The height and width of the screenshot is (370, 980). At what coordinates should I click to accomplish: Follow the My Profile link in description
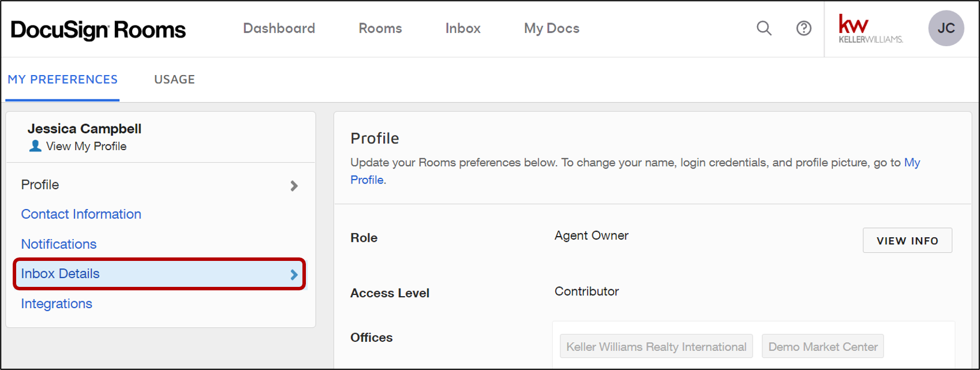point(912,163)
